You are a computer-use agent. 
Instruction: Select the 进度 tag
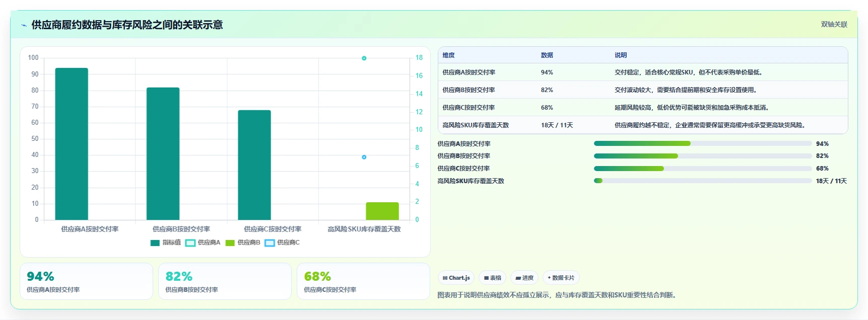click(524, 278)
